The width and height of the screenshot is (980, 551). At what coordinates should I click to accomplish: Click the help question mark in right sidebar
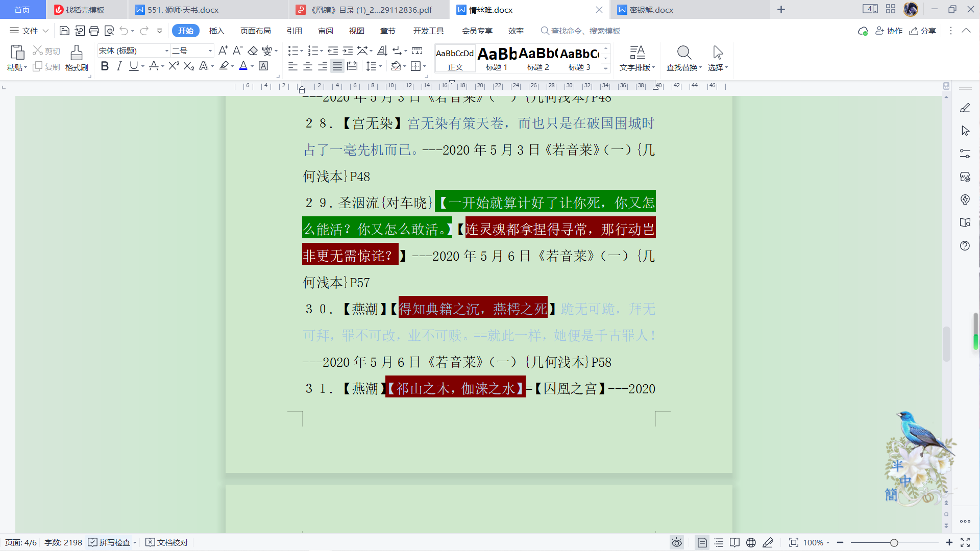tap(965, 246)
